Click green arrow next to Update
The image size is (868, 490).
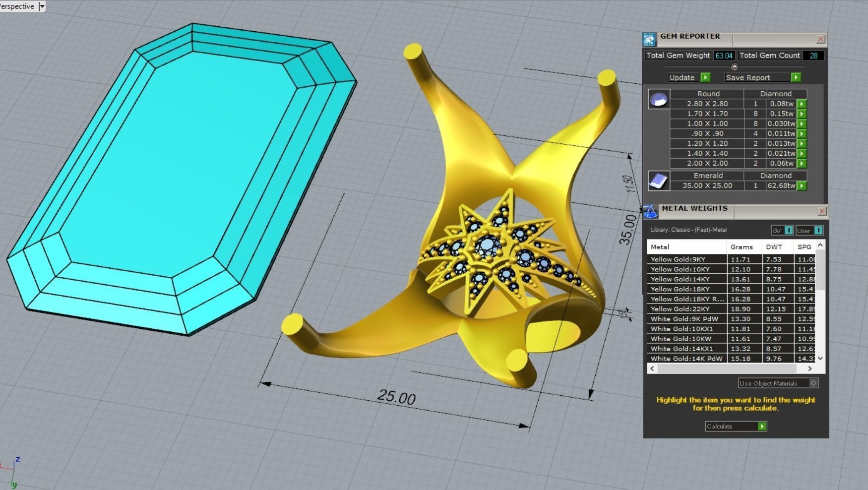tap(705, 77)
